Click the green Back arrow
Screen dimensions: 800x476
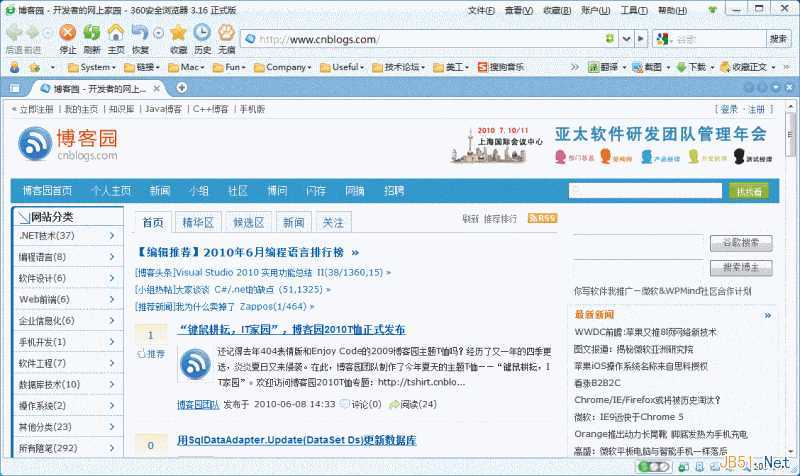tap(14, 33)
